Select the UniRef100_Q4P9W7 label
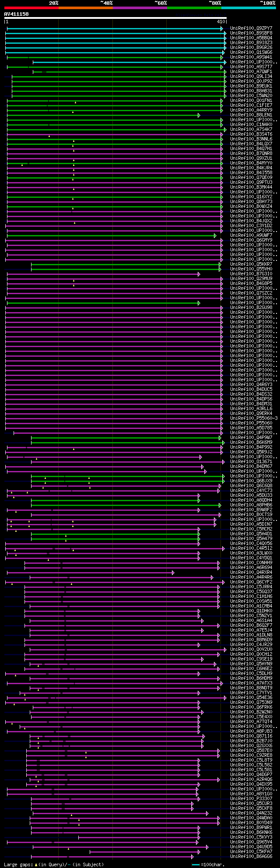 251,438
